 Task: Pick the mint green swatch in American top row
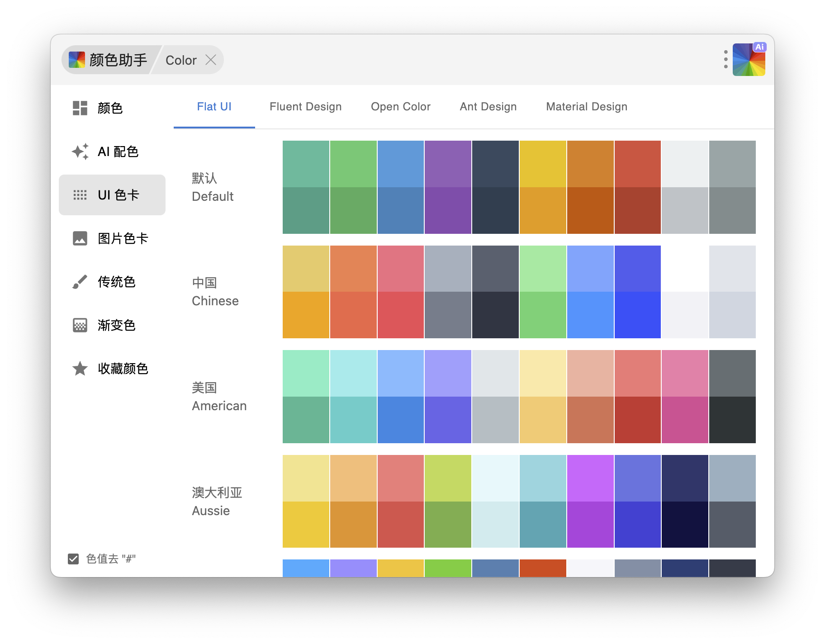click(x=306, y=373)
